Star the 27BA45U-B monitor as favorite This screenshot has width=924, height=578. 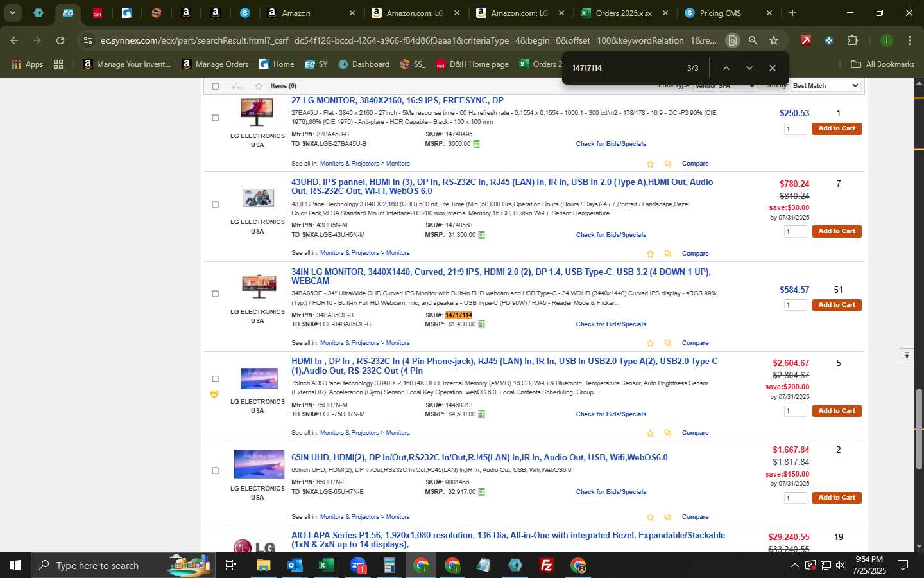click(x=650, y=164)
